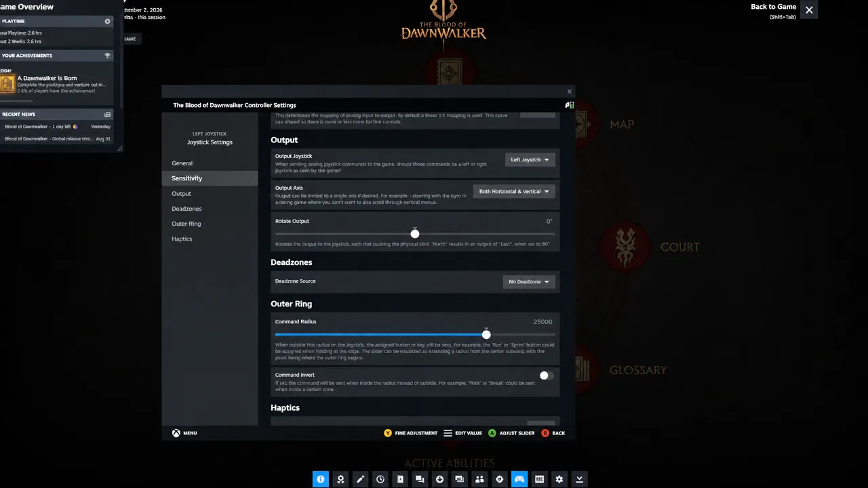Click the Rotate Output slider handle

click(415, 234)
